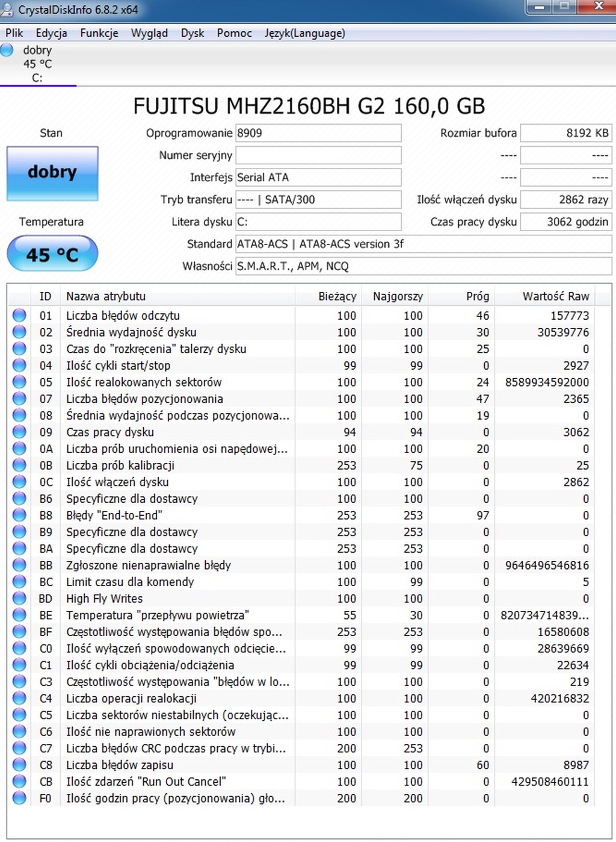Select the "Specyficzne dla dostawcy" B9 row text

point(132,532)
